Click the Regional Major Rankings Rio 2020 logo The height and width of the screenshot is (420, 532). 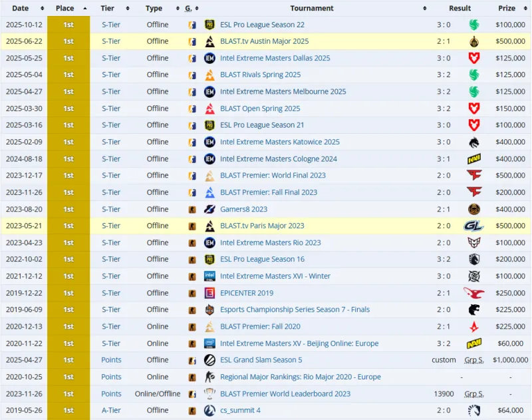pos(209,377)
